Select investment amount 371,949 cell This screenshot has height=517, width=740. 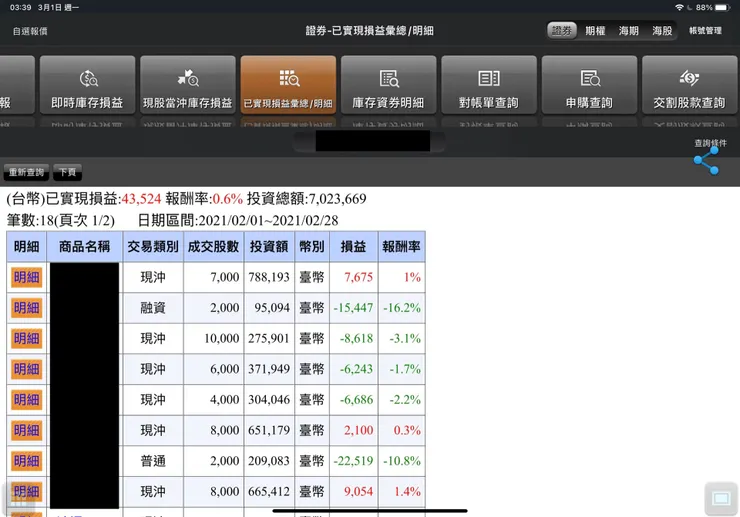269,369
